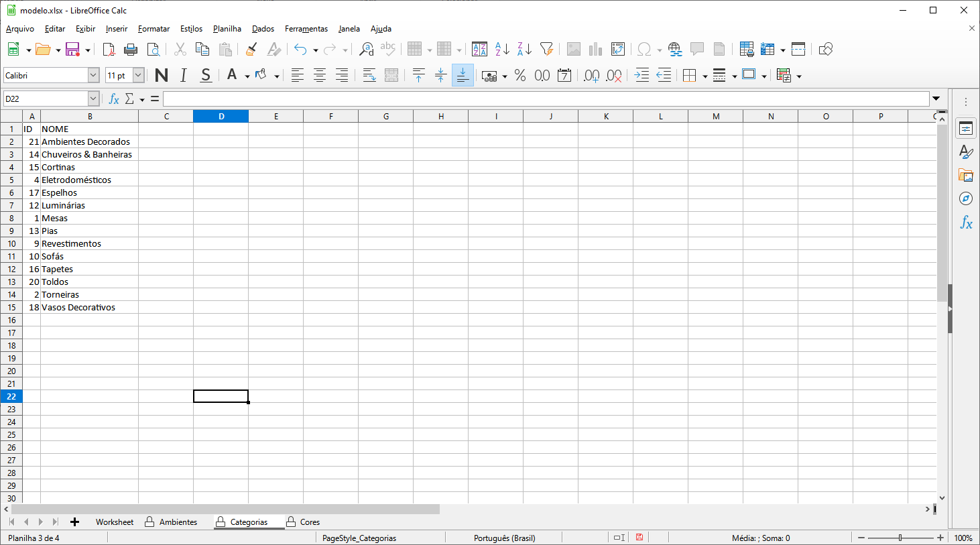
Task: Apply the background color bucket
Action: tap(261, 75)
